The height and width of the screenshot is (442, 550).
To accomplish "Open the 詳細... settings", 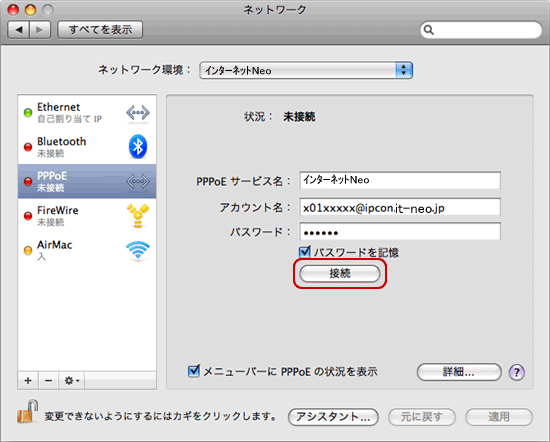I will (459, 372).
